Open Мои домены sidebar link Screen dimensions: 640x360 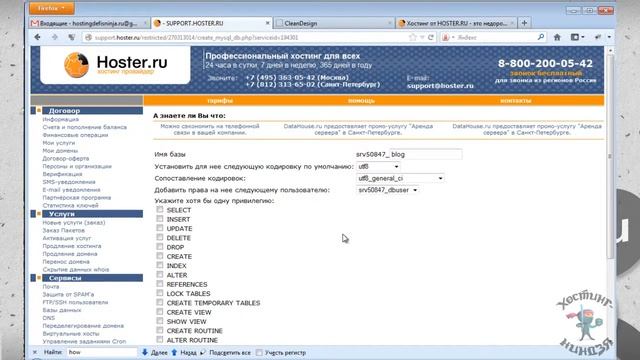60,151
